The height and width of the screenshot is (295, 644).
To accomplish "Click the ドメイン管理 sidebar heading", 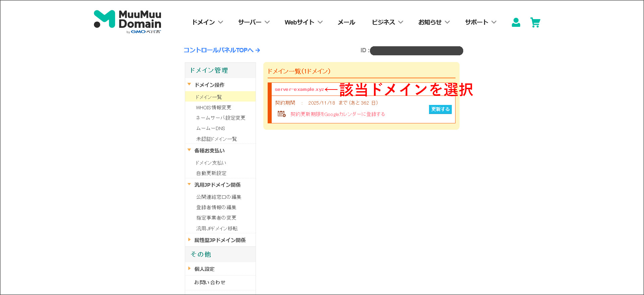I will [209, 70].
